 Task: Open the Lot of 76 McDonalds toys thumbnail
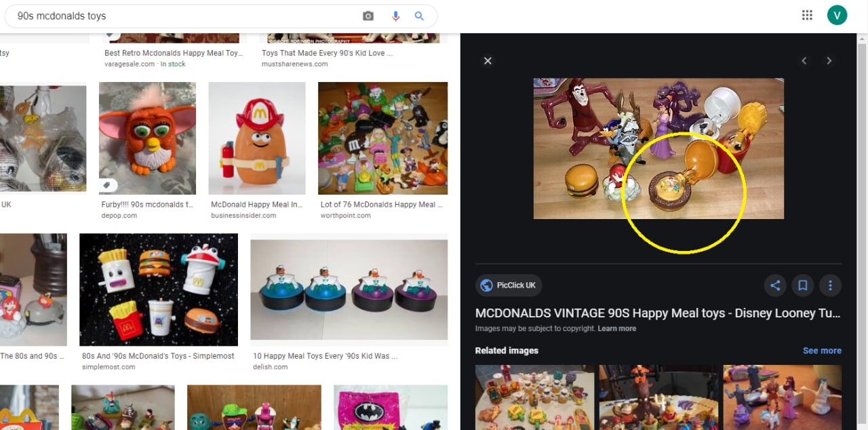(382, 138)
